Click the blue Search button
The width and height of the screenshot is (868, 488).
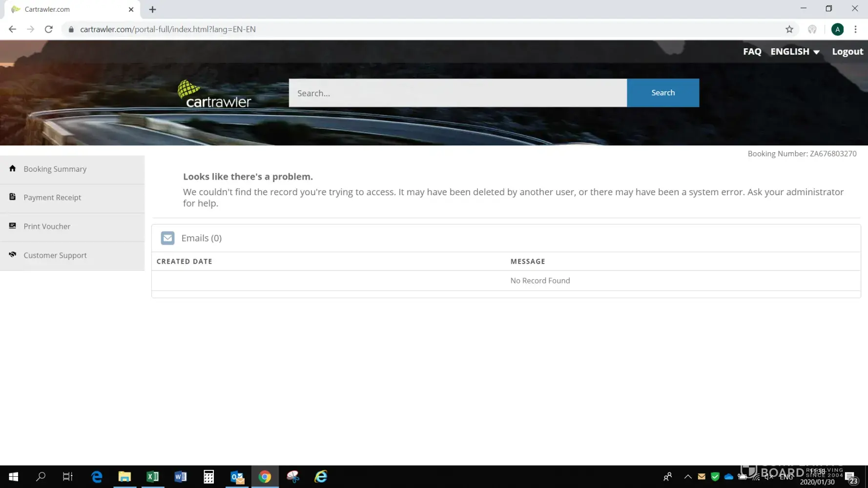pos(662,93)
